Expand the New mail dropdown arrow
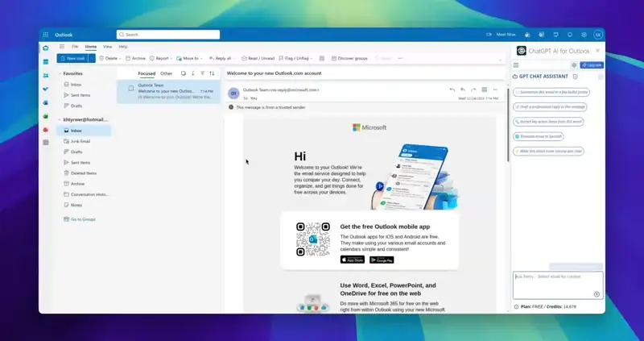The width and height of the screenshot is (644, 341). click(93, 58)
